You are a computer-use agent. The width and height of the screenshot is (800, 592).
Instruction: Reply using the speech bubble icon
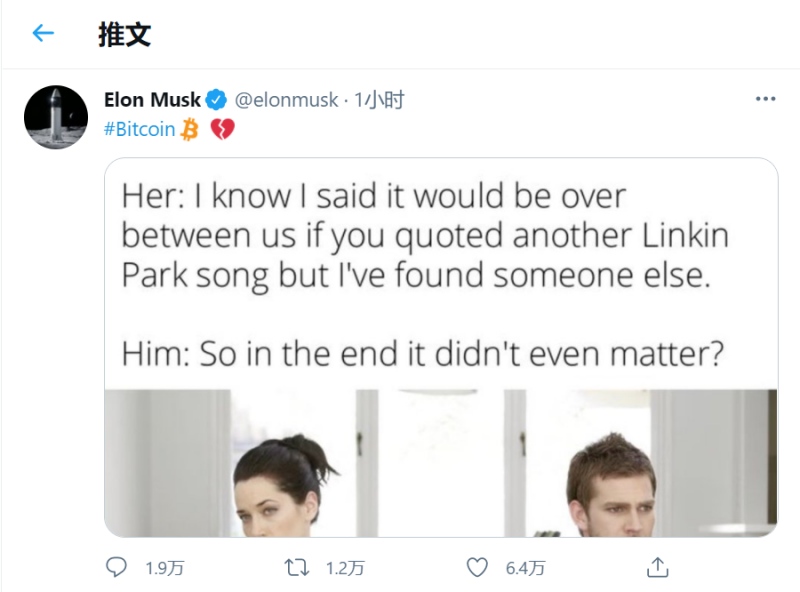116,567
